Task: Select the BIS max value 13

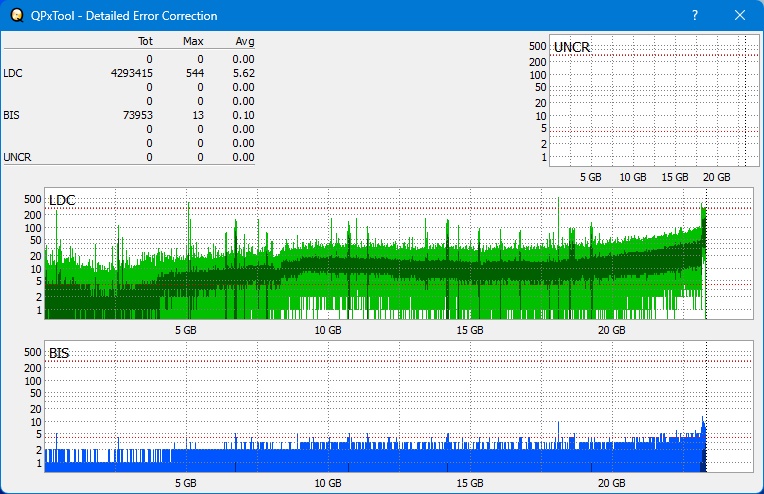Action: tap(198, 115)
